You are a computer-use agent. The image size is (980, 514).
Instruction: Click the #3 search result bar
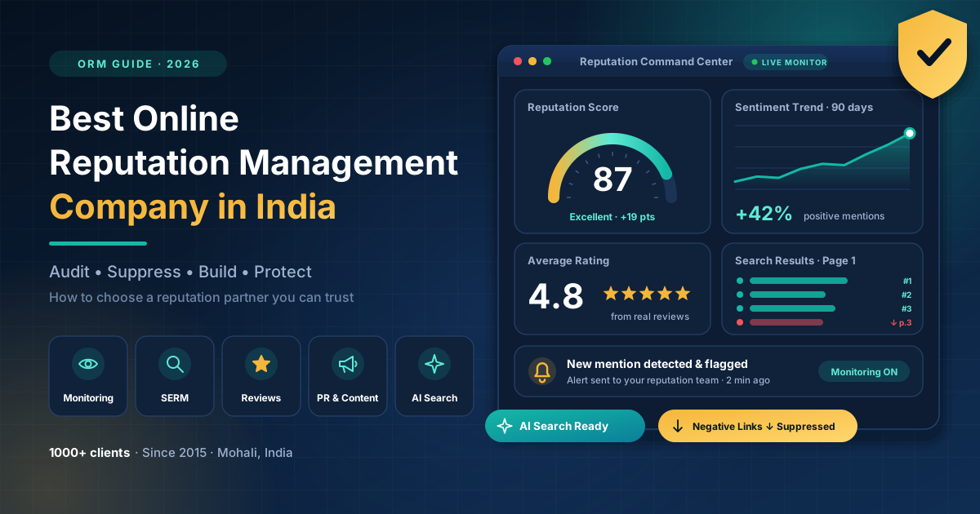792,308
